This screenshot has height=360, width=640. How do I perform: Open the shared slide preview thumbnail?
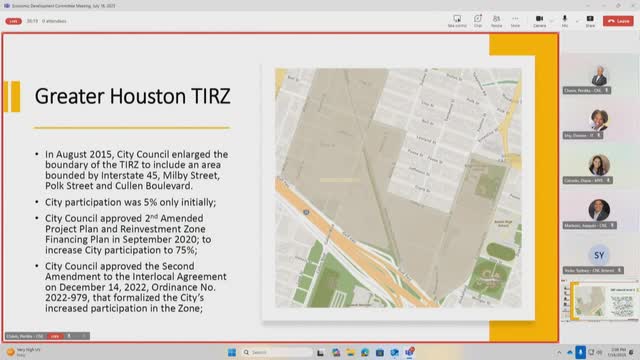pyautogui.click(x=599, y=301)
